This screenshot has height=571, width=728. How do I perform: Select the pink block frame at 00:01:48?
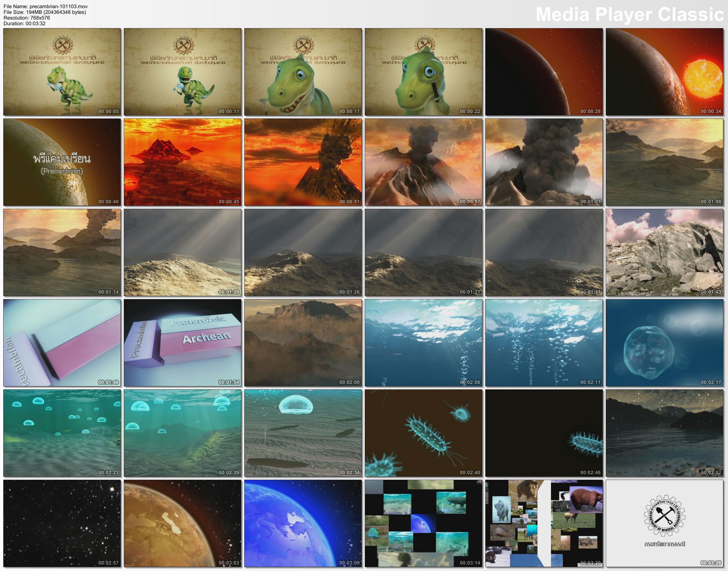[x=62, y=343]
